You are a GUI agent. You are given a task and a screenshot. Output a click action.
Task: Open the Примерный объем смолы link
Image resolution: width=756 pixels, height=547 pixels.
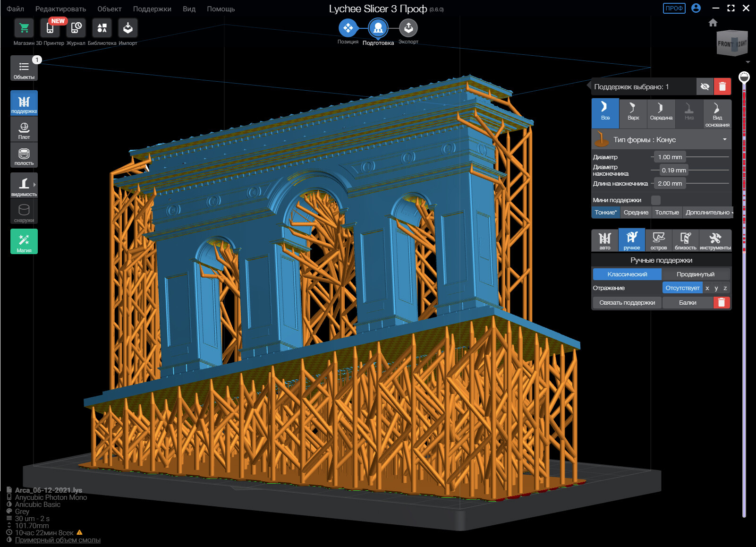[58, 540]
